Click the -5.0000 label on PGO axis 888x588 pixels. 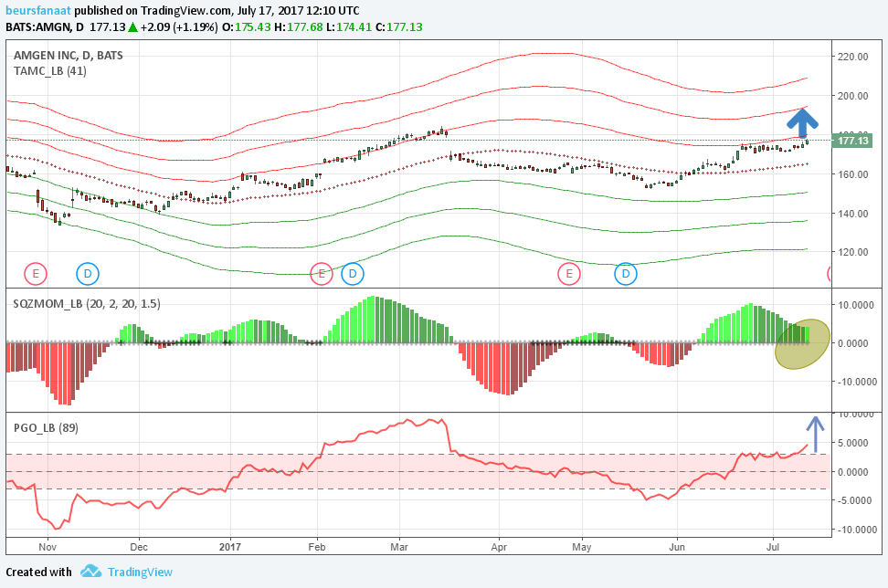click(855, 500)
